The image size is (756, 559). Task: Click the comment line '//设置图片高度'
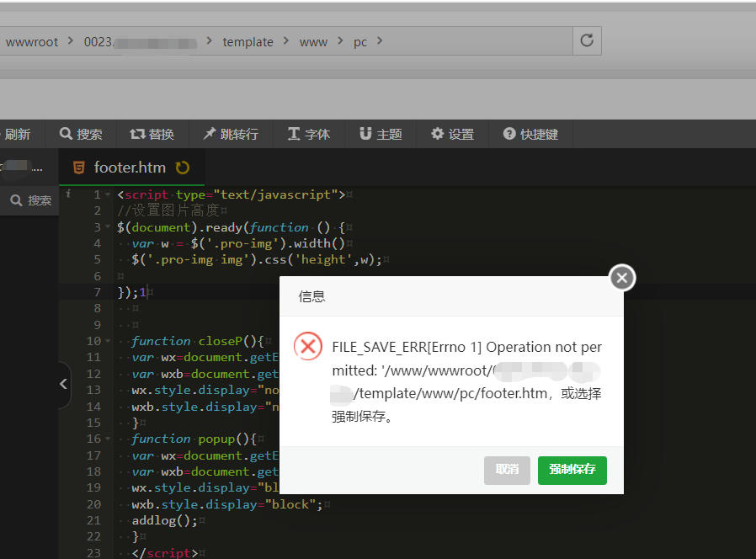point(168,210)
